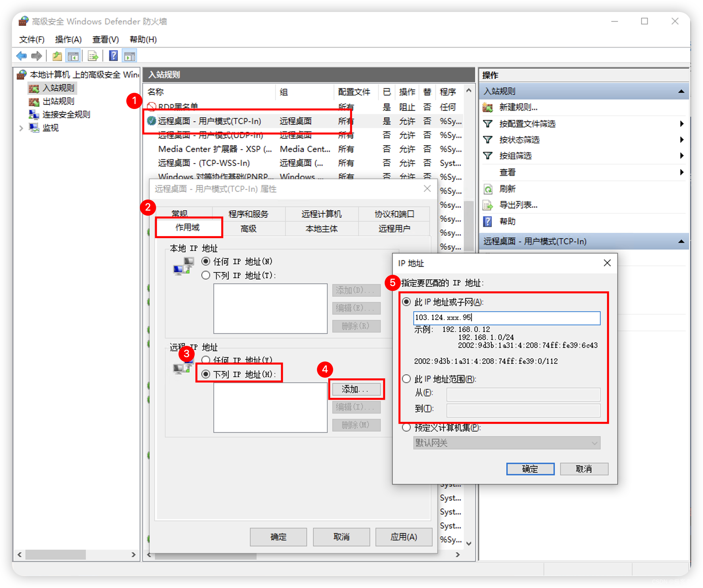The height and width of the screenshot is (588, 703).
Task: Select 预定义计算机集(P) radio button
Action: pyautogui.click(x=406, y=428)
